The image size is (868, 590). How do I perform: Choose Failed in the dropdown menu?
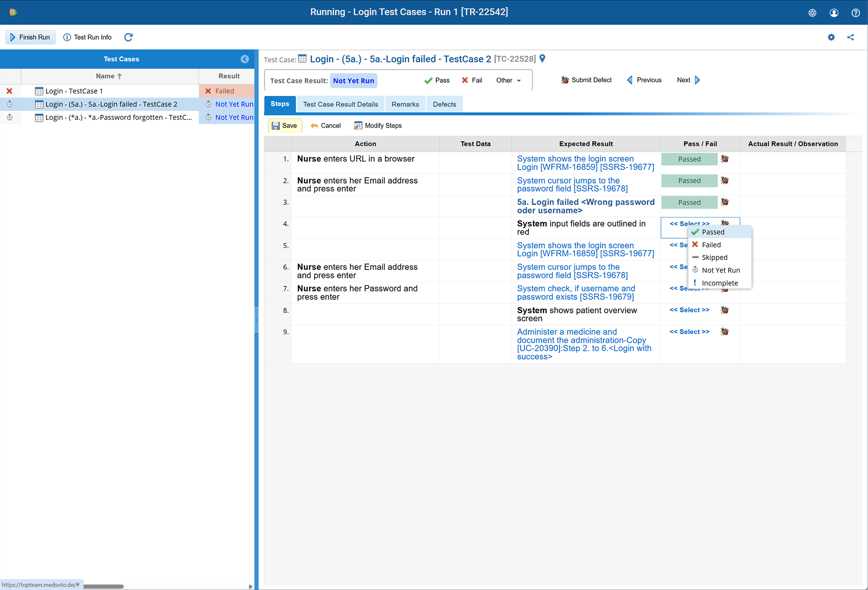720,245
